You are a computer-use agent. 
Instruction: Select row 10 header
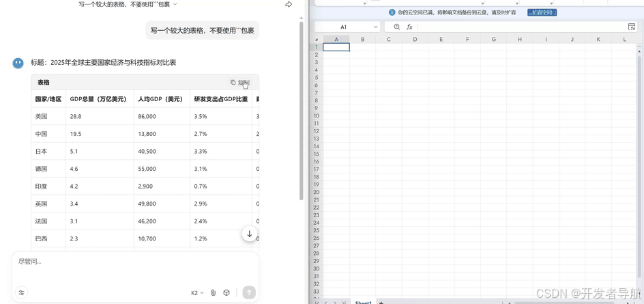317,115
